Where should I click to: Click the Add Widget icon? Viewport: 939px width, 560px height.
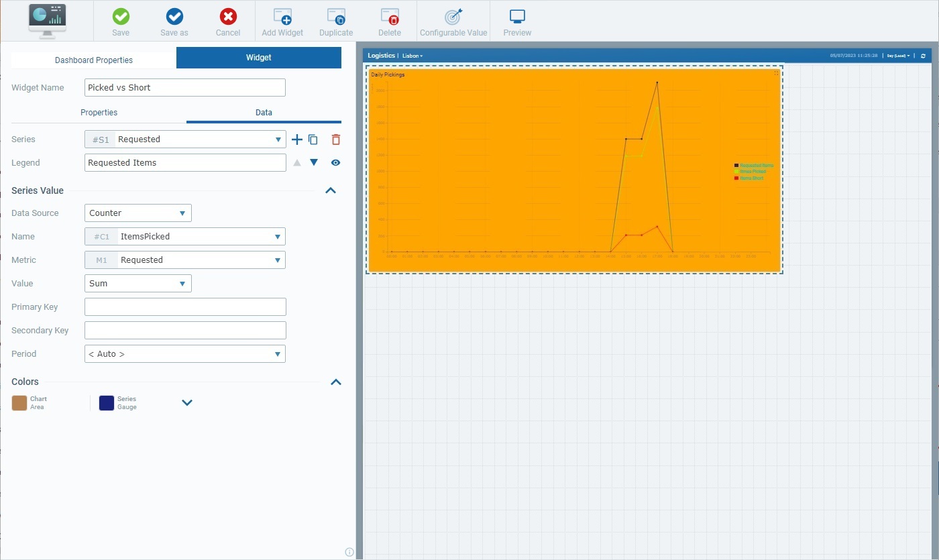pyautogui.click(x=282, y=17)
